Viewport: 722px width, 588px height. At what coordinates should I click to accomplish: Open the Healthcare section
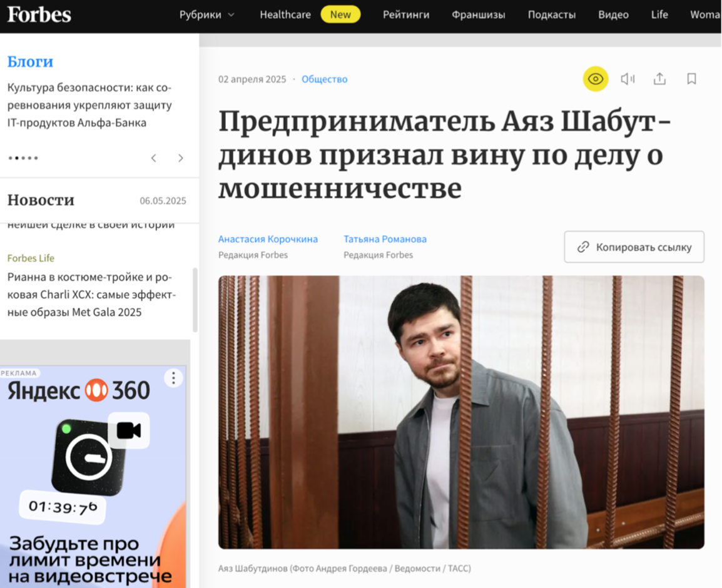pos(285,15)
